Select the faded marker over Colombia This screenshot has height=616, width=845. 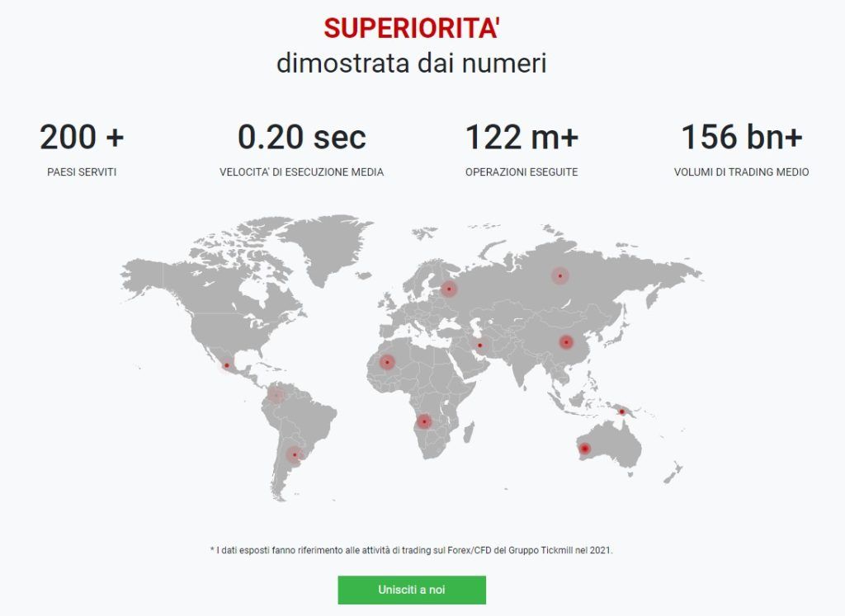point(276,396)
